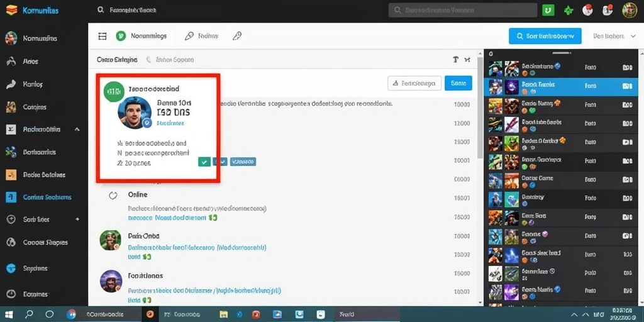The image size is (644, 322).
Task: Open the Windows Start button
Action: pos(9,314)
